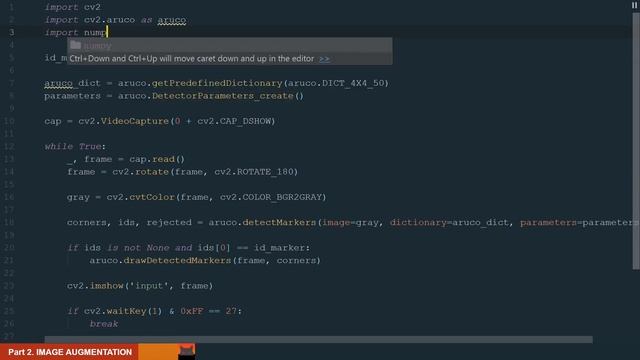Image resolution: width=640 pixels, height=360 pixels.
Task: Click 'VideoCapture' on line 10
Action: click(135, 121)
